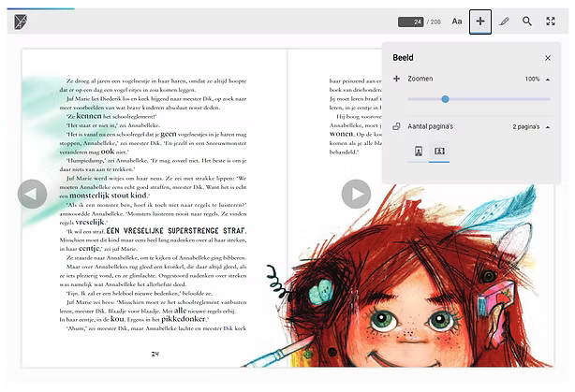
Task: Click the reading progress bar at top
Action: click(40, 8)
